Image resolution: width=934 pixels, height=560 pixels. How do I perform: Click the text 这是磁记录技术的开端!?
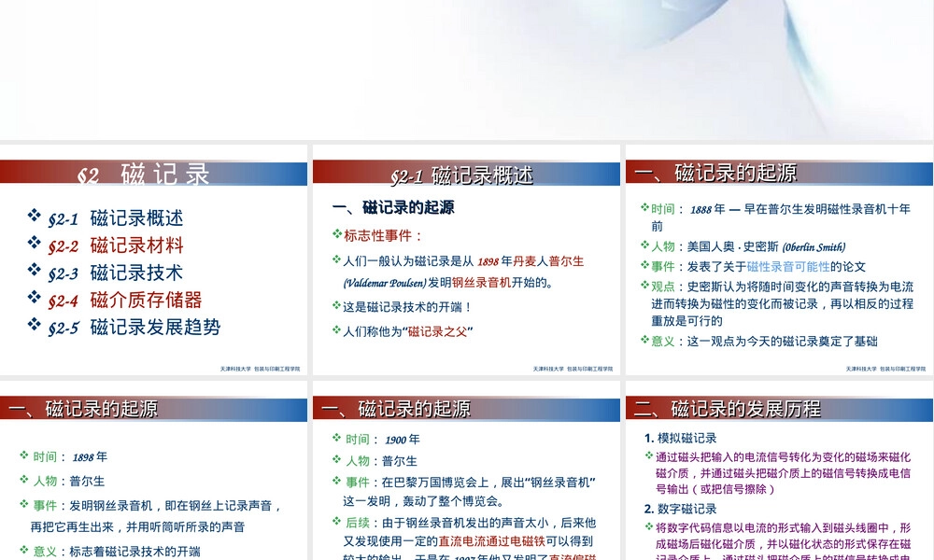click(408, 307)
